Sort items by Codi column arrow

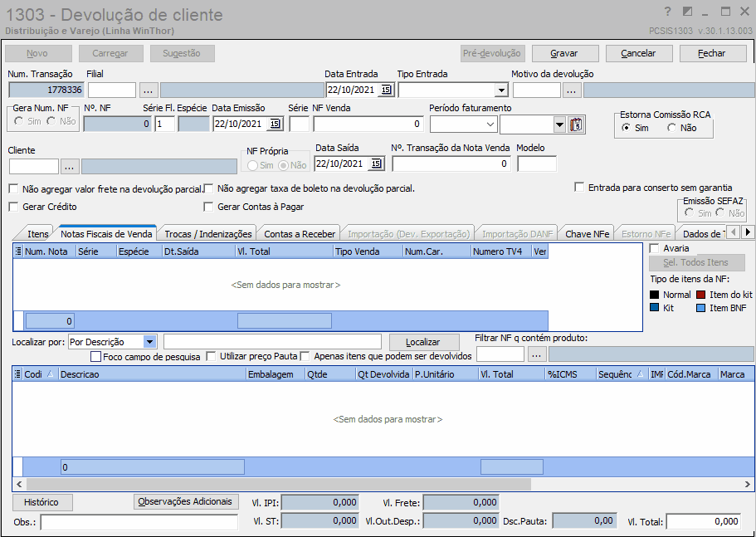pyautogui.click(x=50, y=373)
